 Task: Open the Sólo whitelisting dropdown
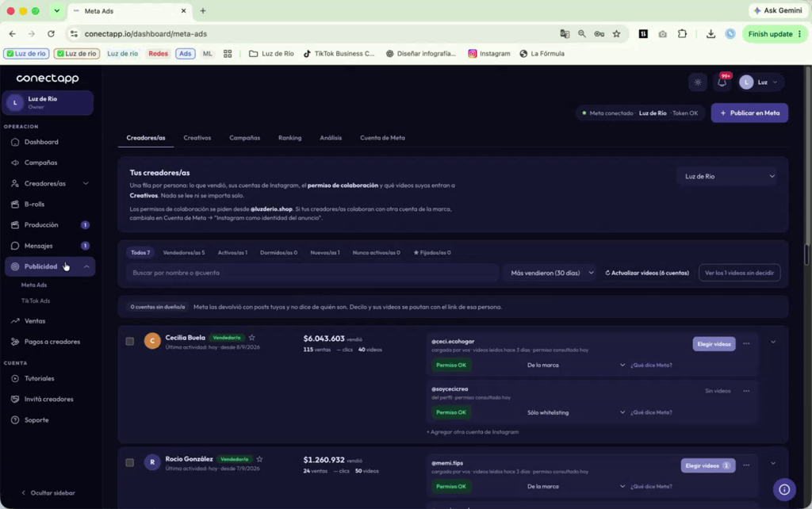point(576,413)
